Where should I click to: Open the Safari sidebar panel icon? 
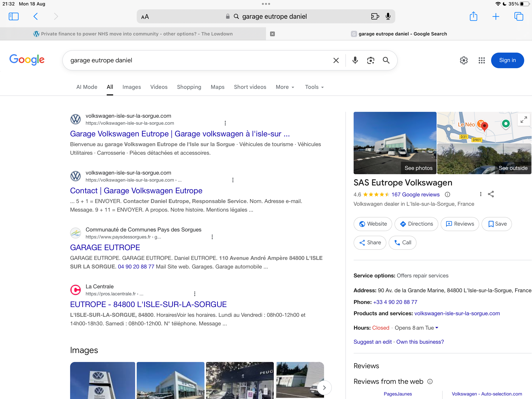click(13, 16)
